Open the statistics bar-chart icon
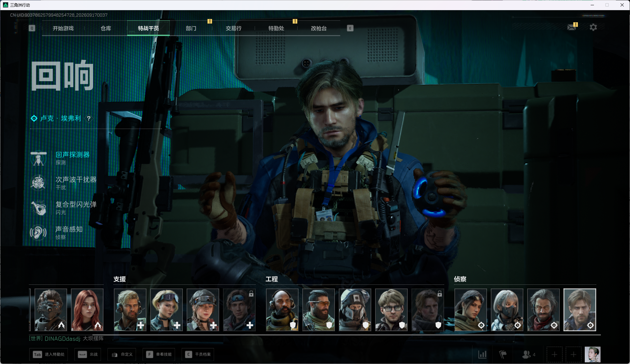630x364 pixels. 482,355
